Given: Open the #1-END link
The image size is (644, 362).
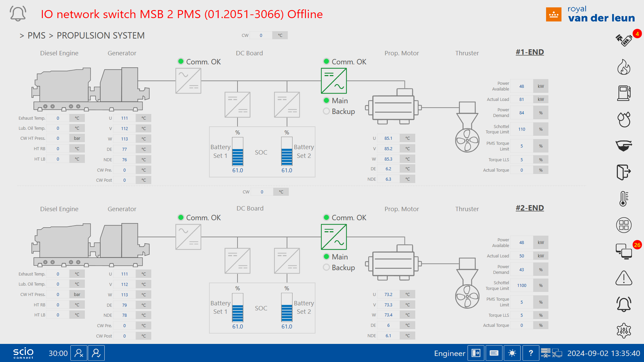Looking at the screenshot, I should click(530, 52).
